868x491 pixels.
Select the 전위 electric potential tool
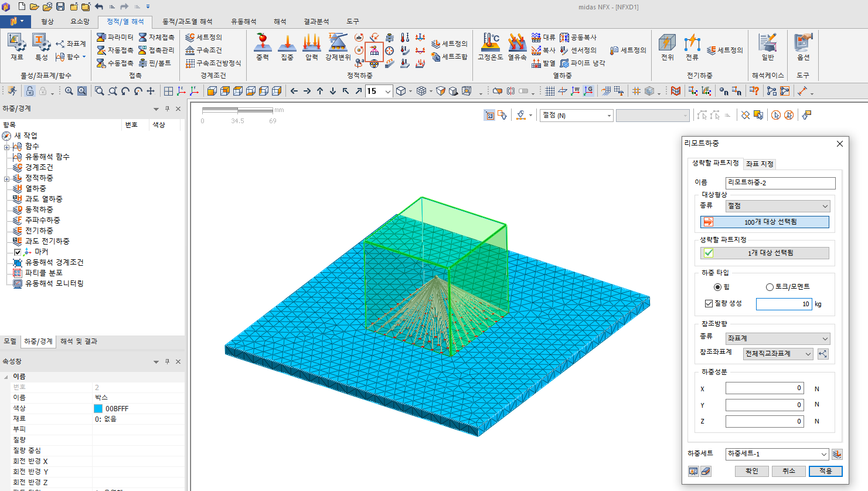[x=668, y=47]
